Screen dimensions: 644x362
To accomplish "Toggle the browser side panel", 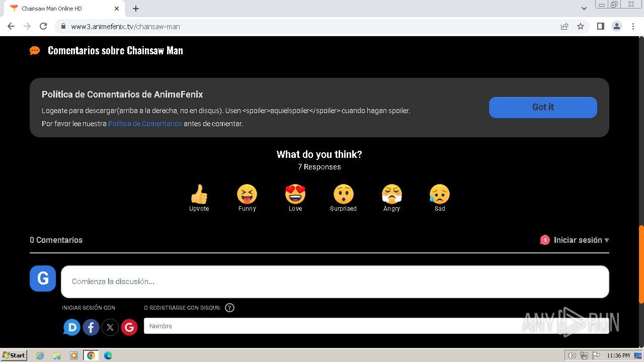I will click(x=600, y=26).
